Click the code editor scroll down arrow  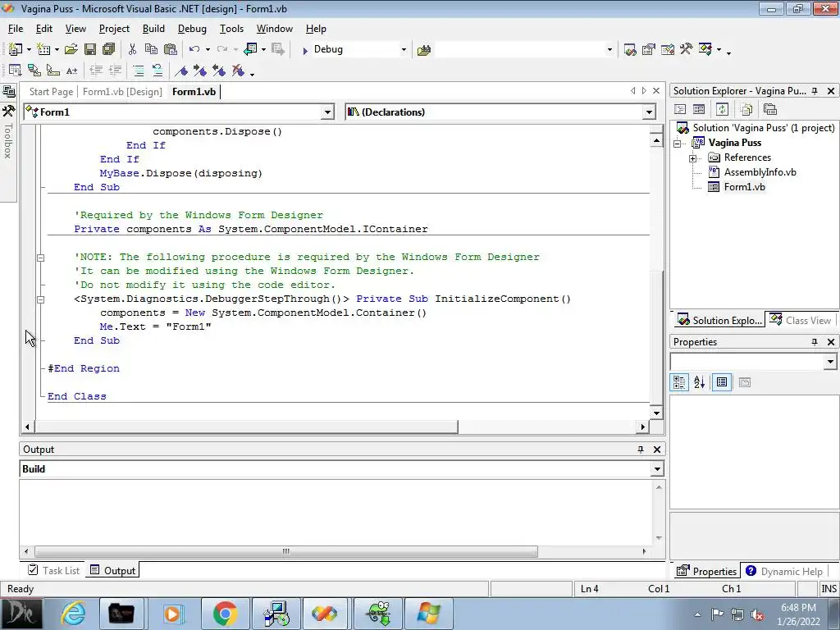click(x=656, y=413)
